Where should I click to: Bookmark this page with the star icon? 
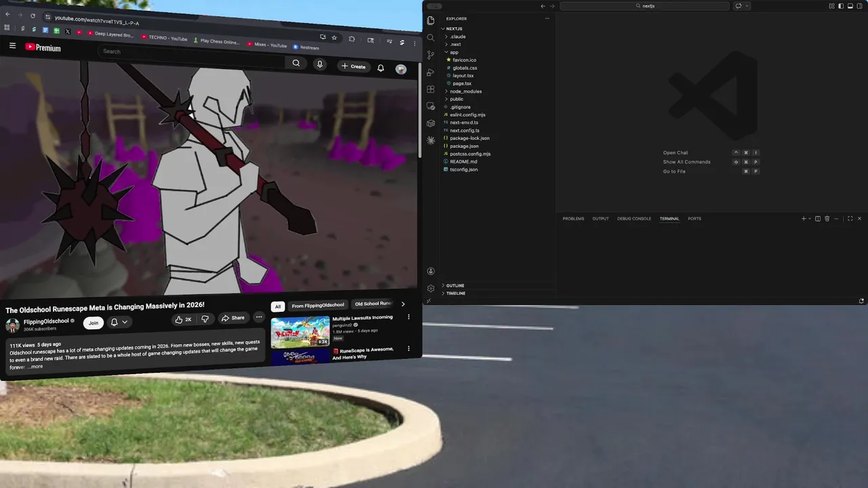click(334, 38)
